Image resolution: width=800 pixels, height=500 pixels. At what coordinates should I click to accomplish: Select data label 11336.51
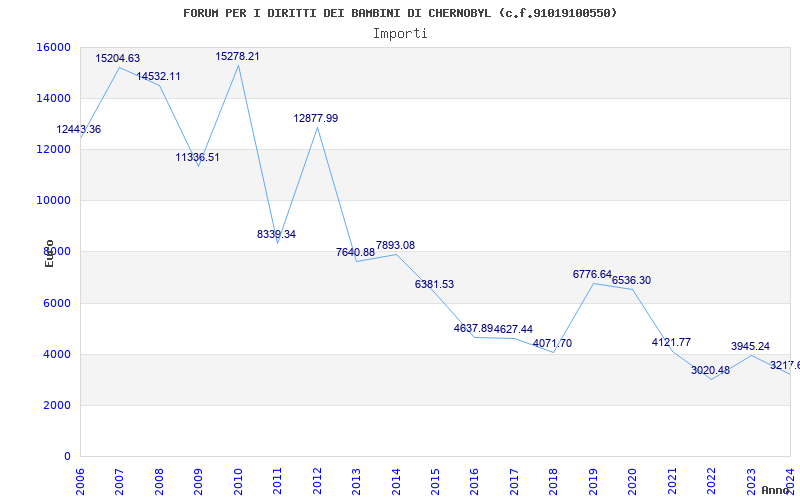click(x=197, y=157)
